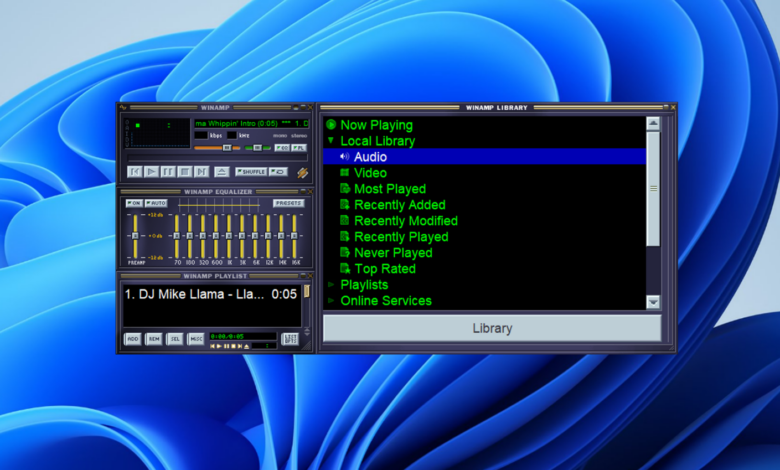This screenshot has width=780, height=470.
Task: Click library tree scroll up arrow
Action: click(x=653, y=123)
